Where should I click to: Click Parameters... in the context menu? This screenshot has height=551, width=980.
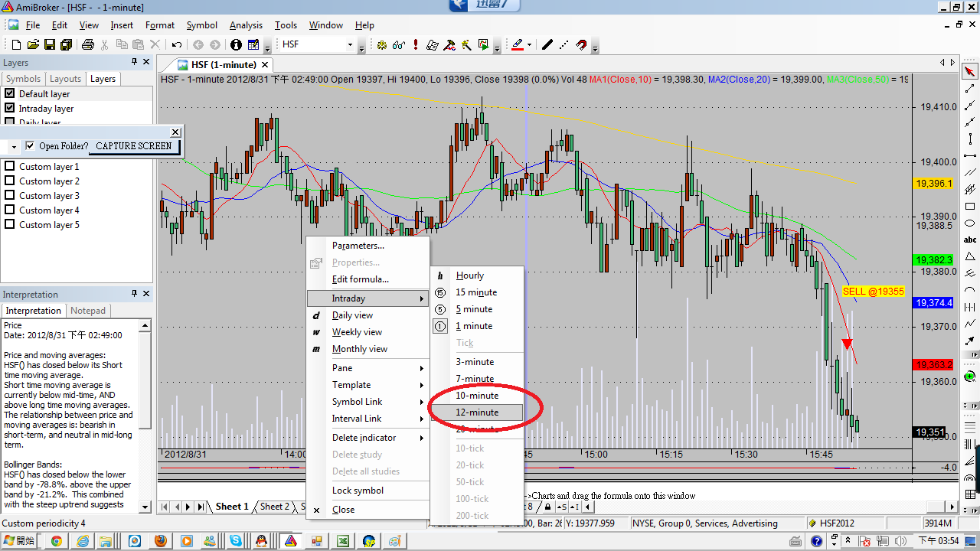[367, 245]
